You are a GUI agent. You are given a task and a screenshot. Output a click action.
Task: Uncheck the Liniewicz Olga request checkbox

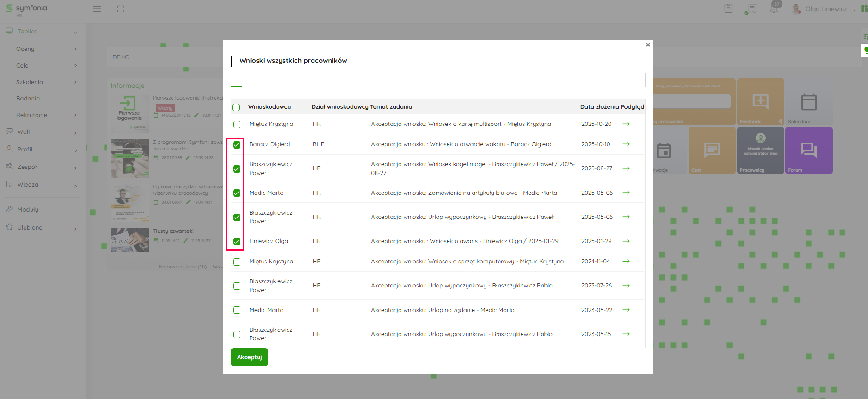237,242
